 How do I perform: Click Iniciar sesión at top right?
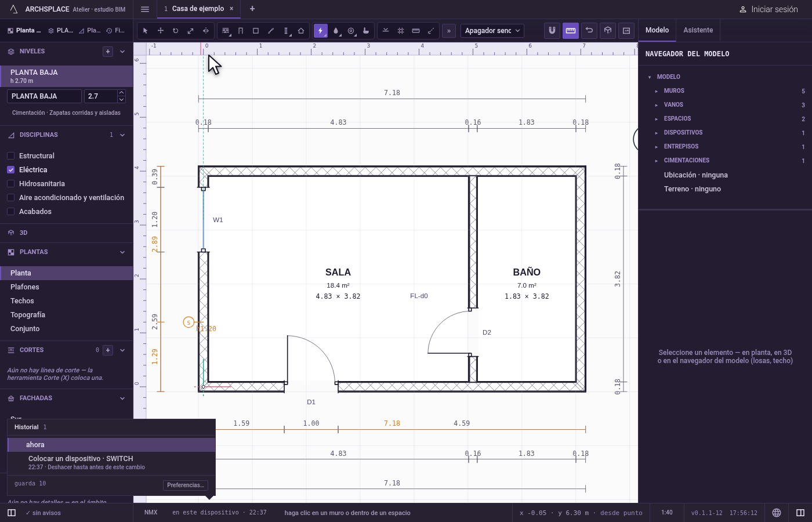click(768, 9)
